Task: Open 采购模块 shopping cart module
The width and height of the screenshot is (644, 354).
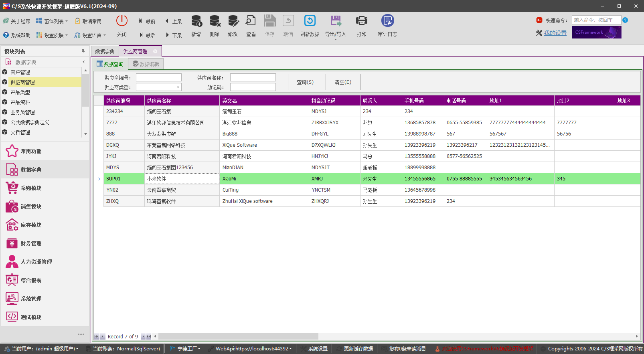Action: coord(45,188)
